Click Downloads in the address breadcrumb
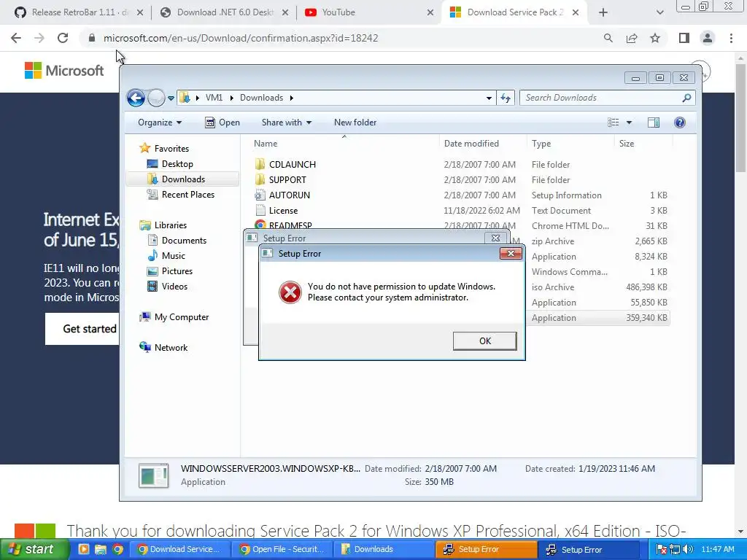Image resolution: width=747 pixels, height=560 pixels. [x=262, y=98]
